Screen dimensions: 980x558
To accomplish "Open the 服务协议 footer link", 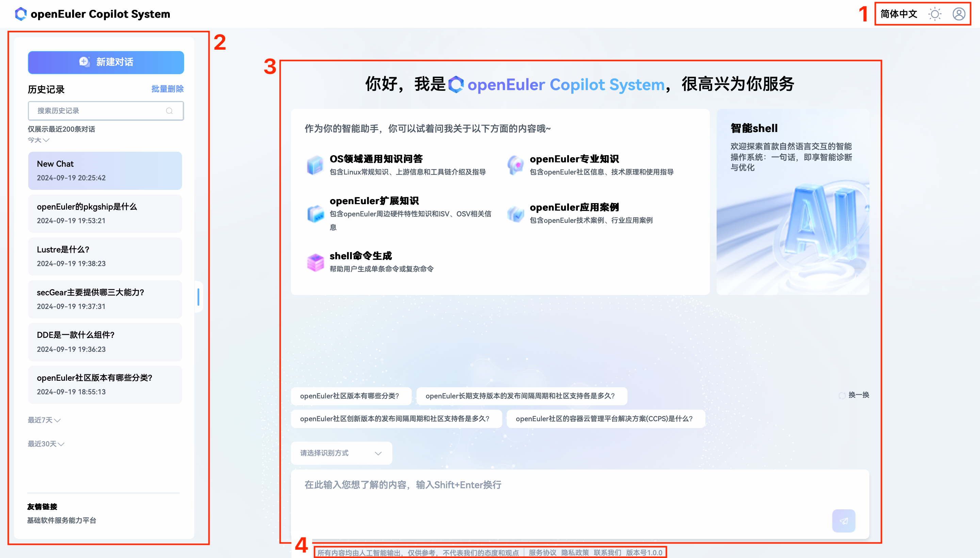I will pos(542,552).
